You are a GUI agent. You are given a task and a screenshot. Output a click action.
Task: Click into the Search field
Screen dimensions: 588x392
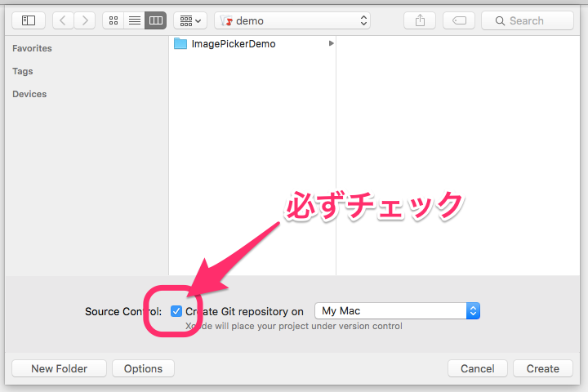click(528, 20)
